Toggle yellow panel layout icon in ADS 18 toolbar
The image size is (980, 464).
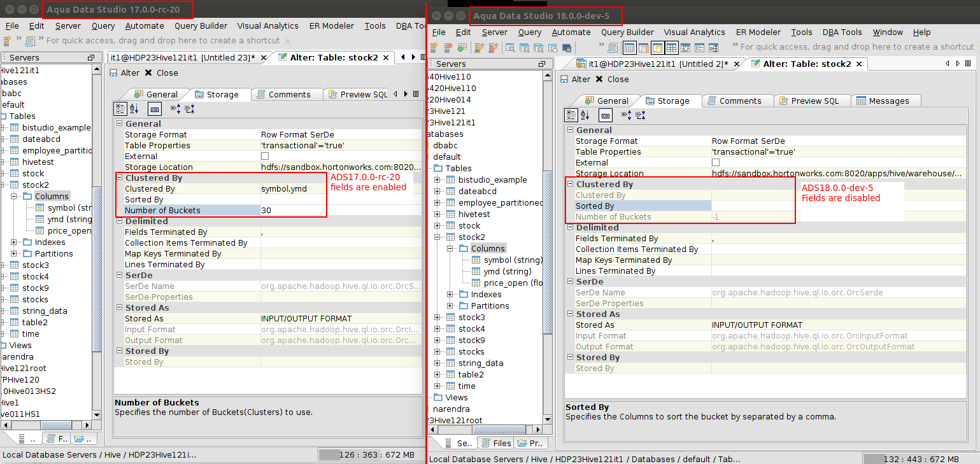(x=658, y=48)
